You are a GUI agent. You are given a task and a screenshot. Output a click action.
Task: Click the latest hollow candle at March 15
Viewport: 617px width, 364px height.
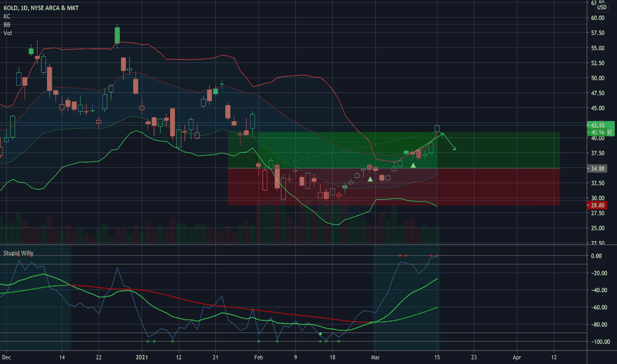pos(437,128)
